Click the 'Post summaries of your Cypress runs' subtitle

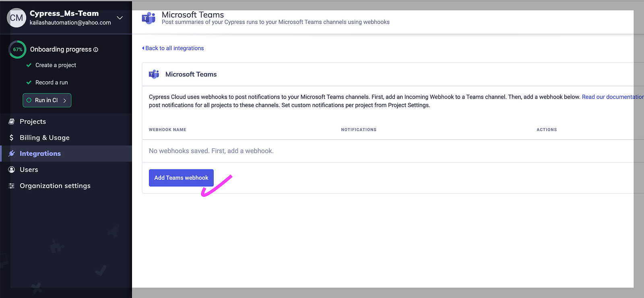[276, 22]
